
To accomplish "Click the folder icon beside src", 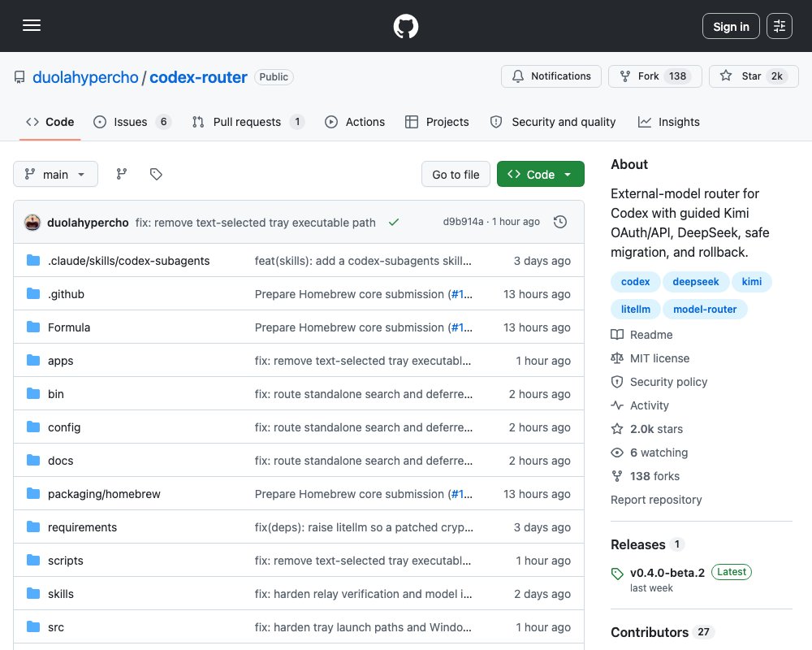I will point(33,626).
